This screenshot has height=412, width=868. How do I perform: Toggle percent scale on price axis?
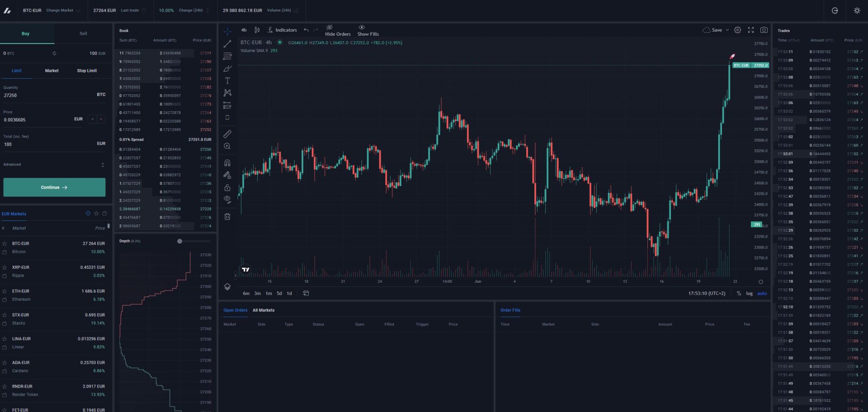[x=739, y=294]
